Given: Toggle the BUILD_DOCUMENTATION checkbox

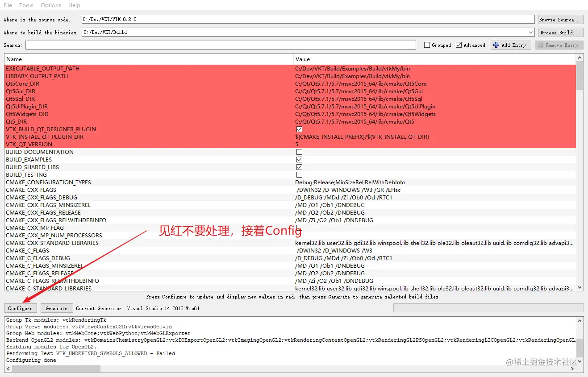Looking at the screenshot, I should 299,152.
